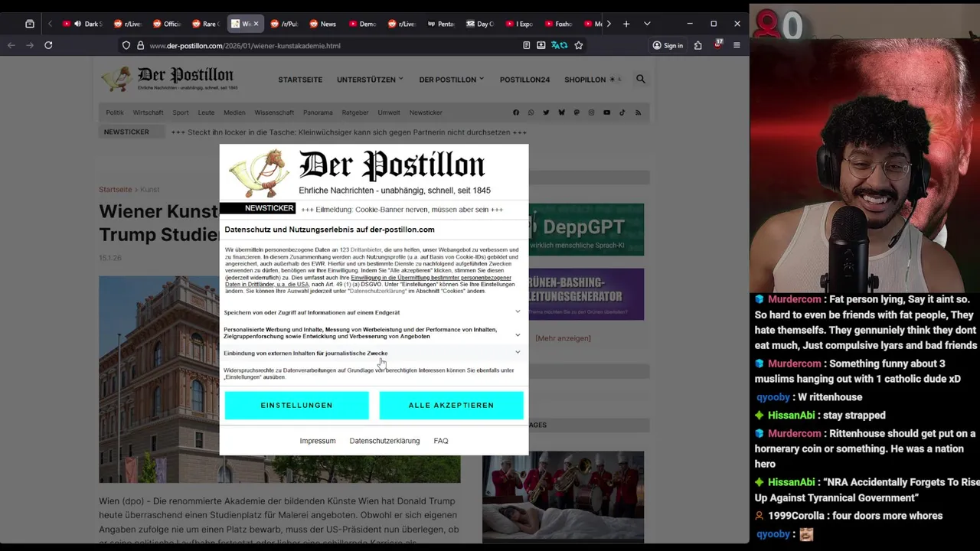
Task: Expand 'Personalisierte Werbung und Inhalte' section
Action: click(x=372, y=333)
